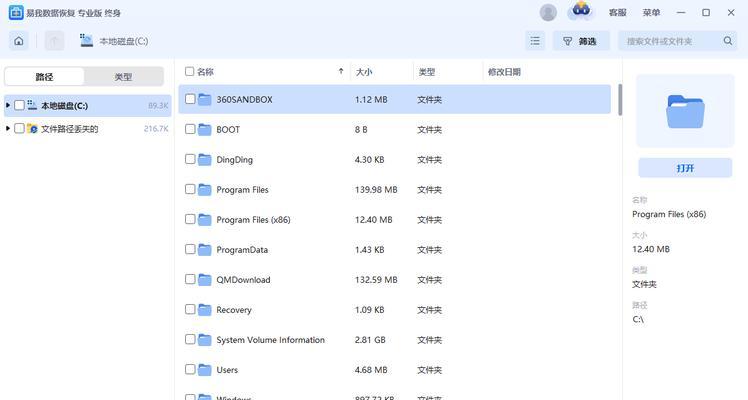Check the BOOT row checkbox
This screenshot has width=748, height=400.
pyautogui.click(x=190, y=129)
